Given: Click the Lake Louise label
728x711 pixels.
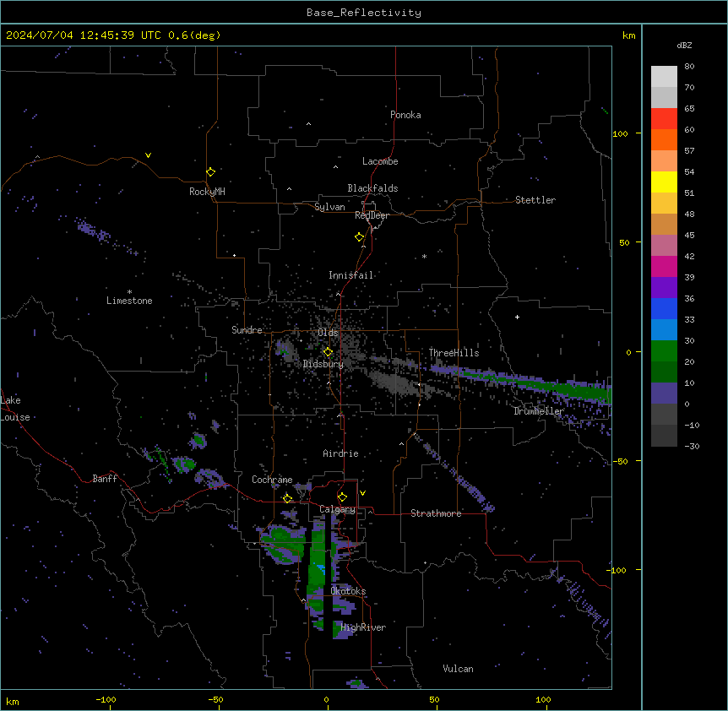Looking at the screenshot, I should pyautogui.click(x=14, y=409).
